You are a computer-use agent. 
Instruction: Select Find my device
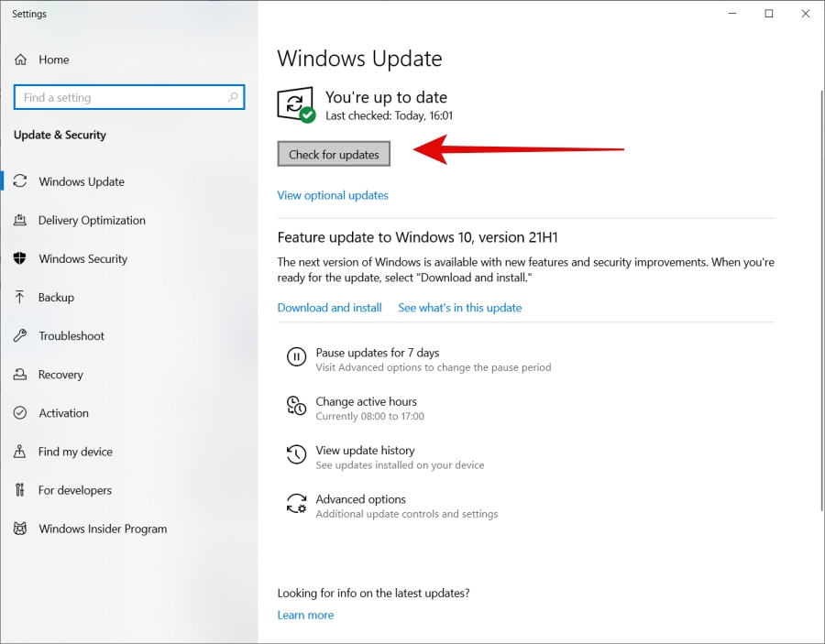tap(75, 452)
